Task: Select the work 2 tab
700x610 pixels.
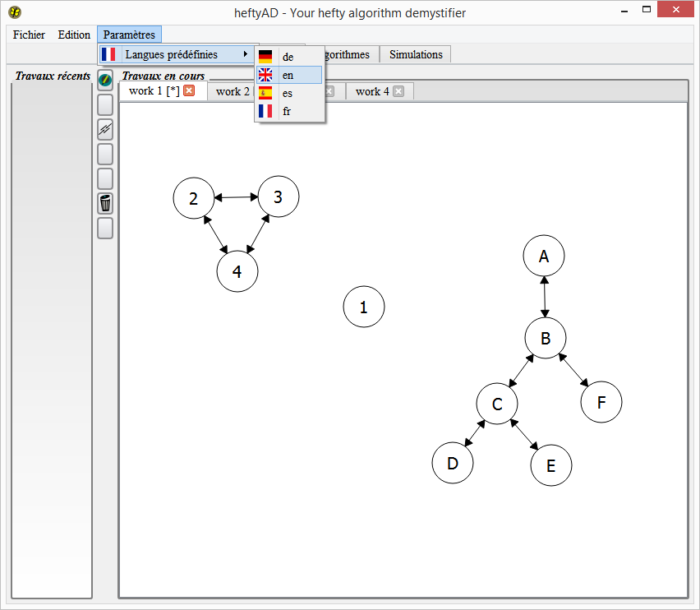Action: 233,91
